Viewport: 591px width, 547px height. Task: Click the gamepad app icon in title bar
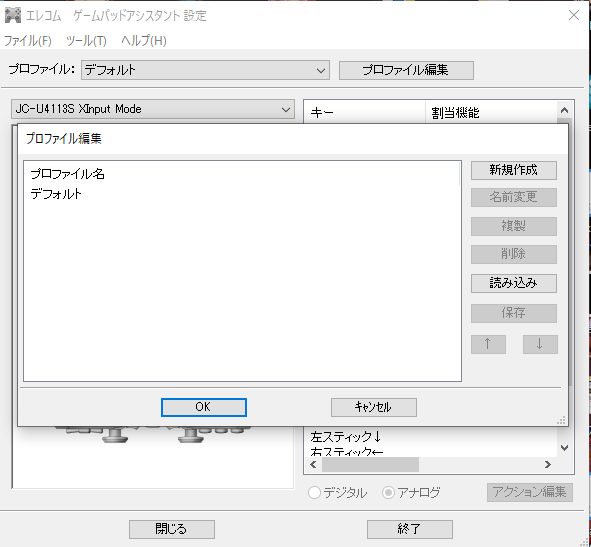coord(13,15)
